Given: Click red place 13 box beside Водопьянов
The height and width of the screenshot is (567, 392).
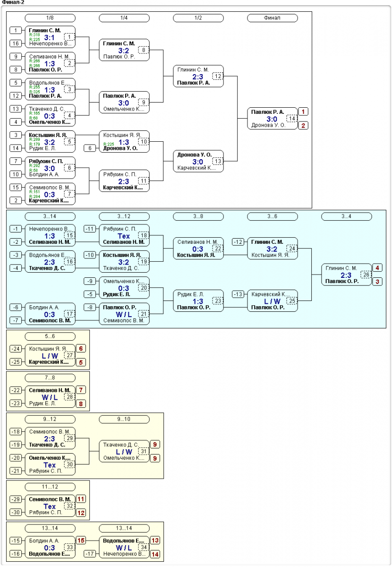Looking at the screenshot, I should (155, 541).
